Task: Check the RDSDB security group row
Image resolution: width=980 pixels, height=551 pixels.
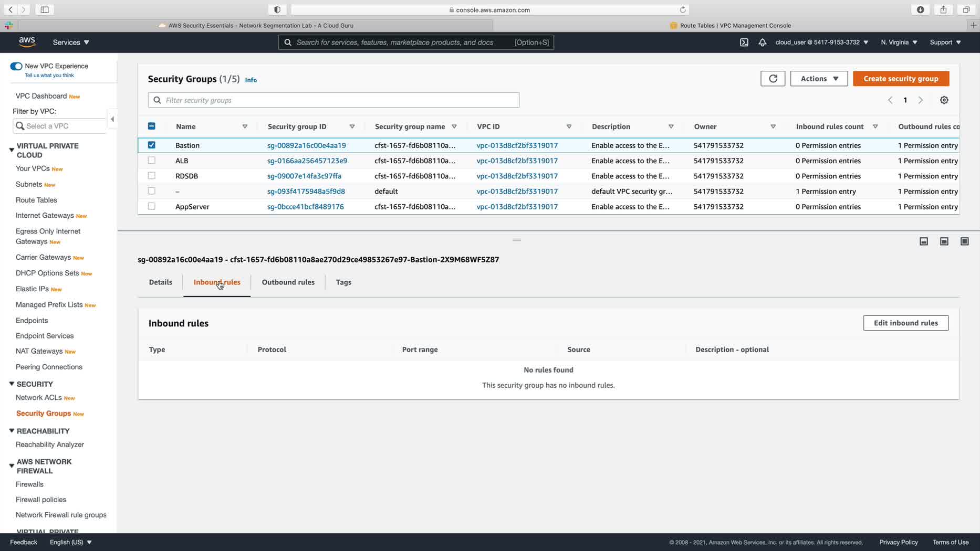Action: [x=151, y=175]
